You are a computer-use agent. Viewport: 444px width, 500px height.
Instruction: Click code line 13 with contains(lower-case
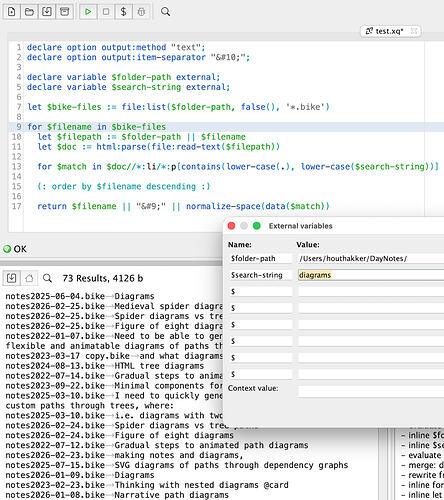(238, 166)
